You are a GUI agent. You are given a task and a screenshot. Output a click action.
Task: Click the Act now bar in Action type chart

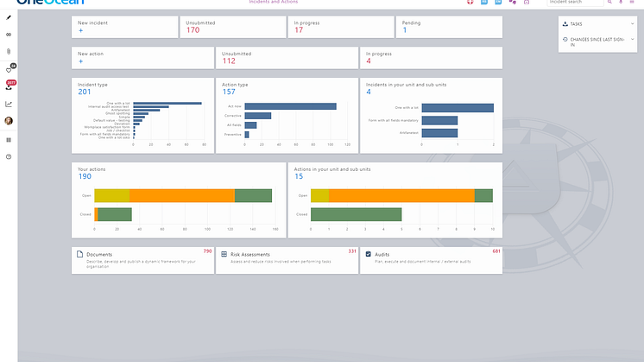(290, 106)
